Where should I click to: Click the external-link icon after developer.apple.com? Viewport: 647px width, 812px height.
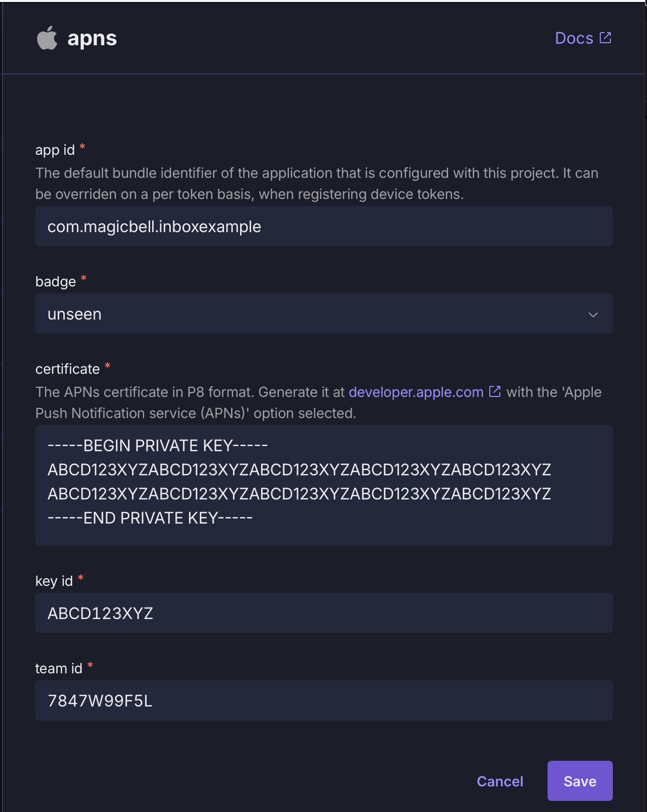(x=495, y=391)
